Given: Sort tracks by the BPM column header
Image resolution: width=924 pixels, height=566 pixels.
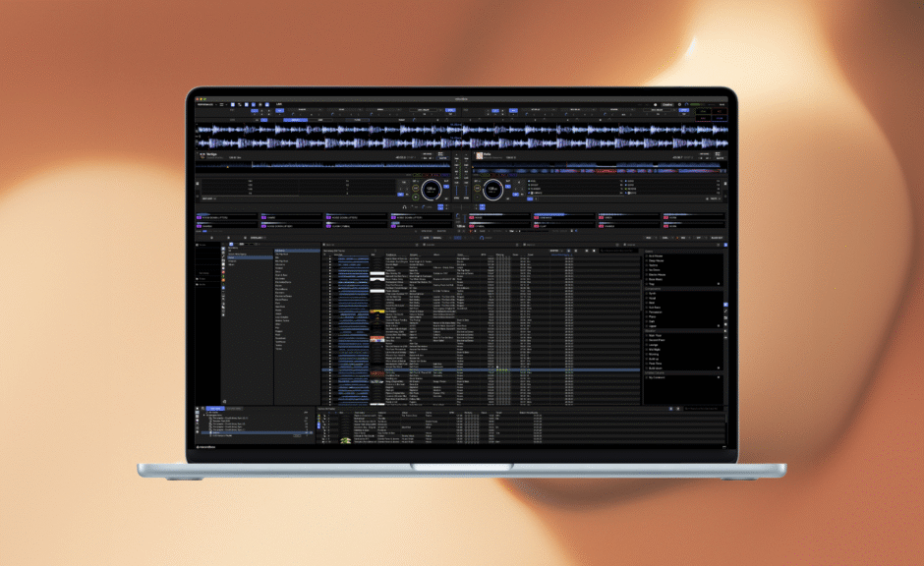Looking at the screenshot, I should coord(486,254).
